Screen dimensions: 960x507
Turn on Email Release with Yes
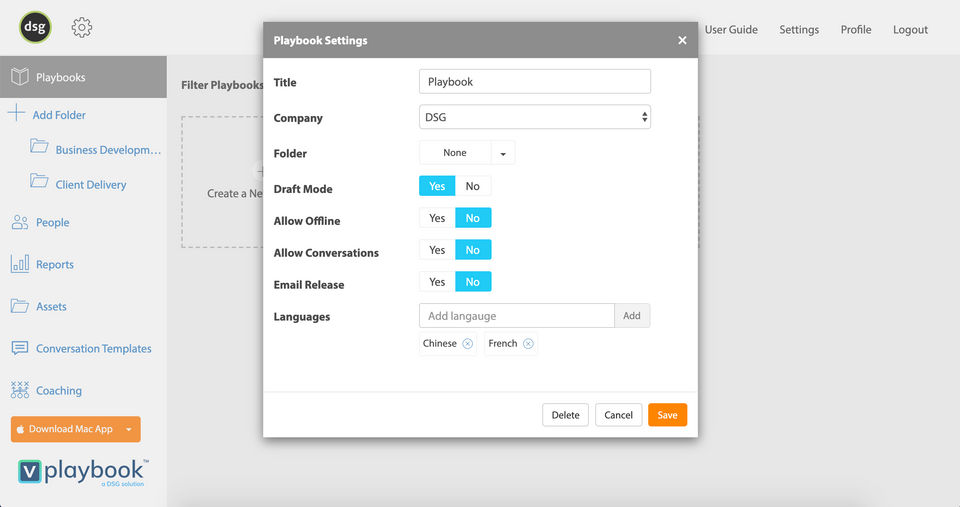[437, 282]
